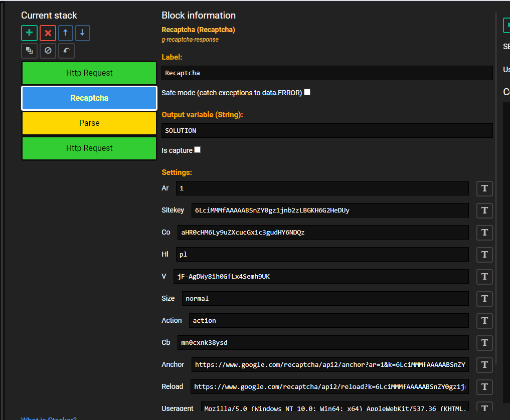This screenshot has width=510, height=420.
Task: Edit the Useragent field
Action: point(334,407)
